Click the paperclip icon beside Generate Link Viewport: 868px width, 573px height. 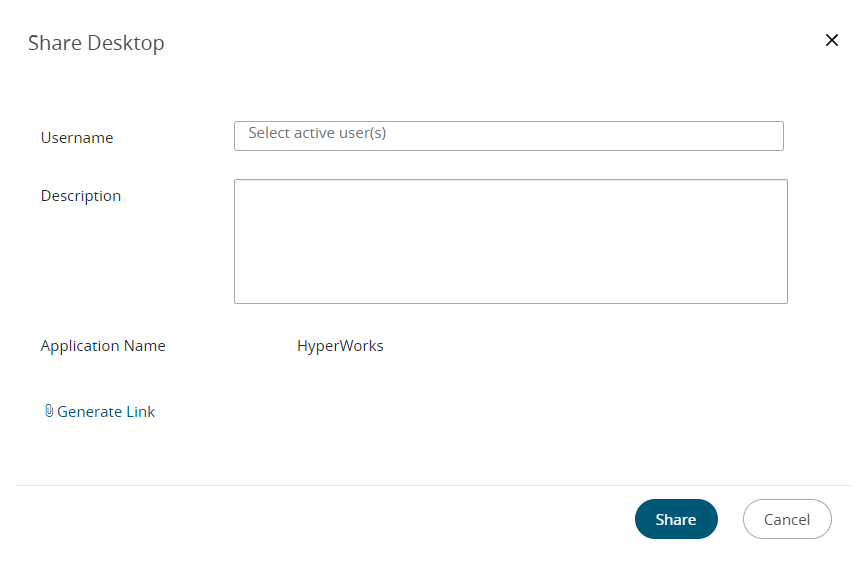(x=49, y=411)
